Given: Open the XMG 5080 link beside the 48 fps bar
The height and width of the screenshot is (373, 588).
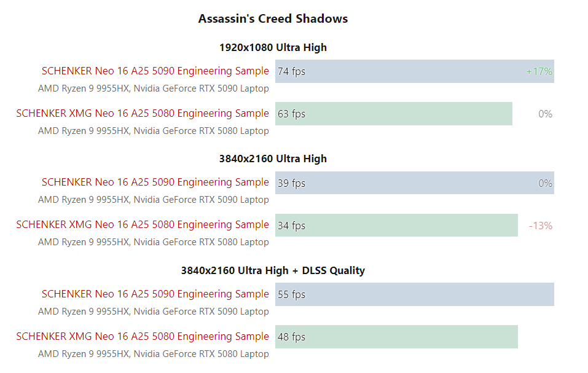Looking at the screenshot, I should pos(143,336).
